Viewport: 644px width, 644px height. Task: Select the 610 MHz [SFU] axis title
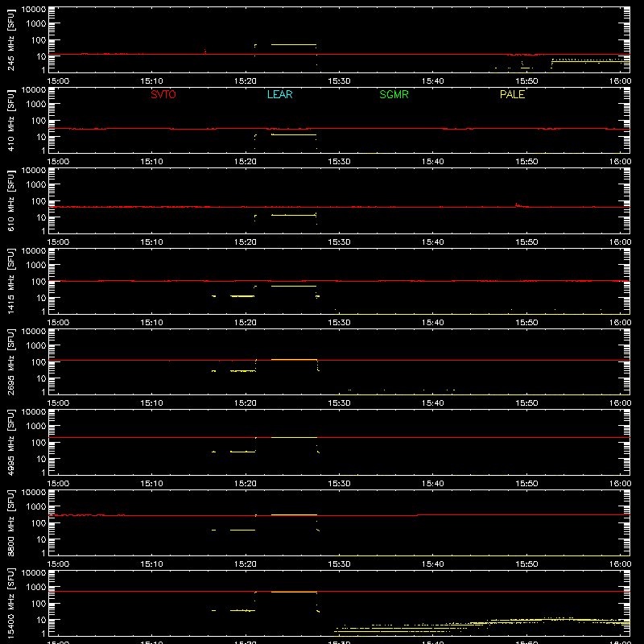pyautogui.click(x=10, y=200)
